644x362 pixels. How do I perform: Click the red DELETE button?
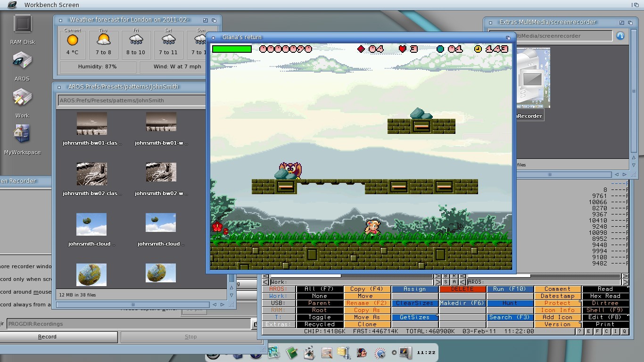(462, 289)
